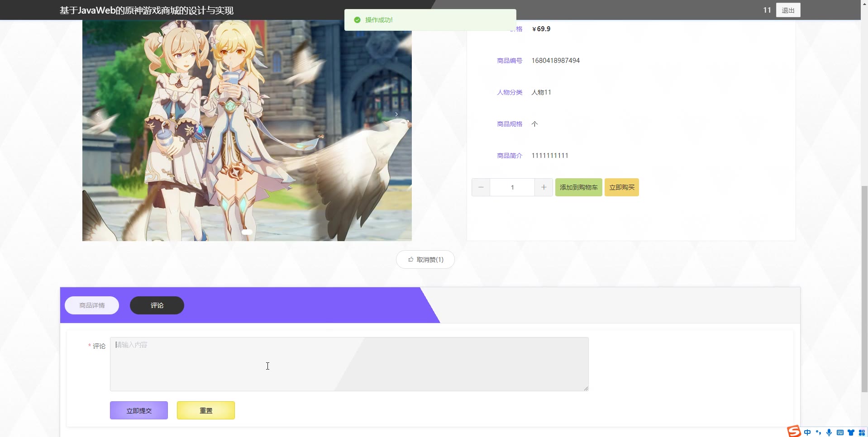The height and width of the screenshot is (437, 868).
Task: Click the product image thumbnail
Action: click(x=247, y=130)
